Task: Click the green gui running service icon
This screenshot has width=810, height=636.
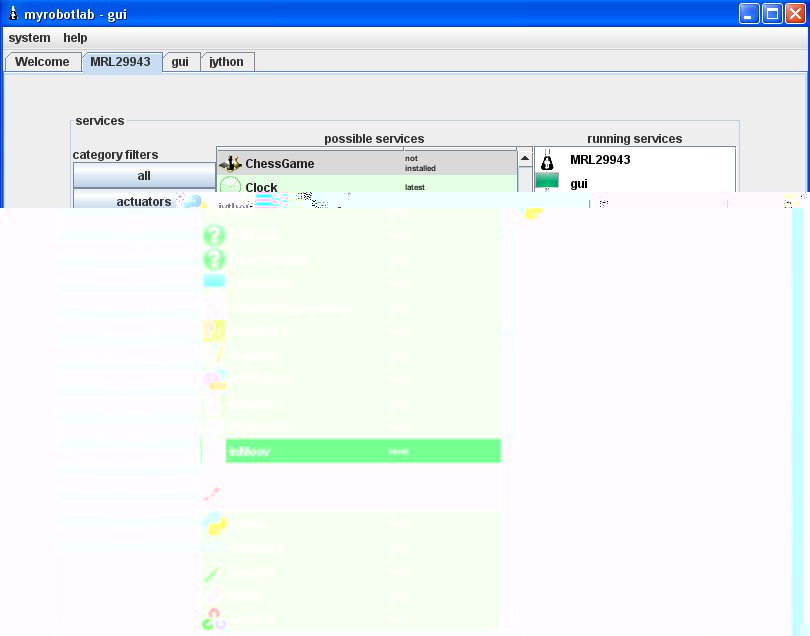Action: [x=547, y=183]
